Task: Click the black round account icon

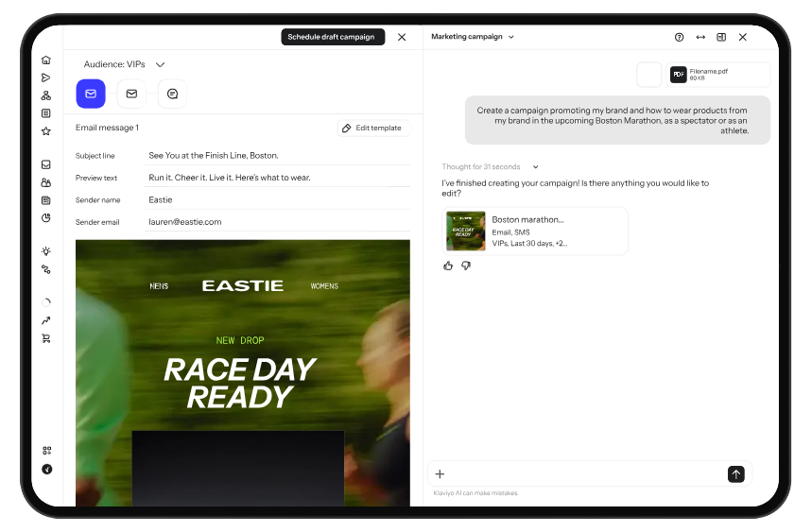Action: pos(46,470)
